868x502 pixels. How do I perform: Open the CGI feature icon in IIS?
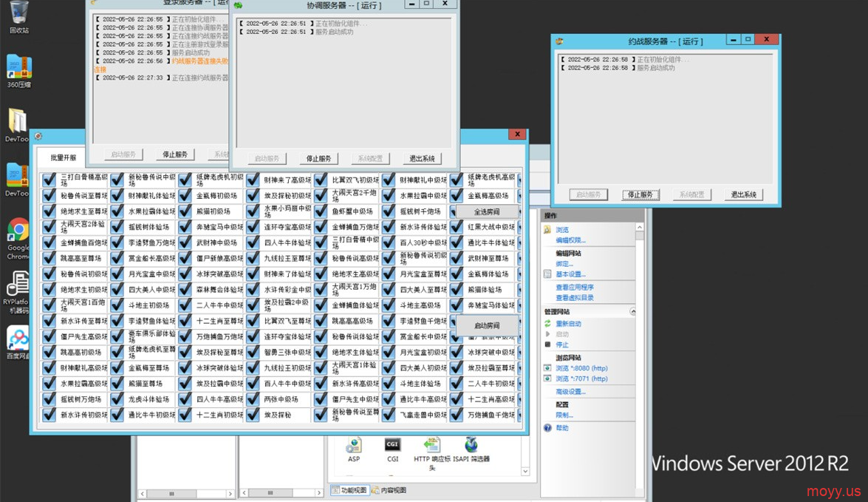[392, 450]
